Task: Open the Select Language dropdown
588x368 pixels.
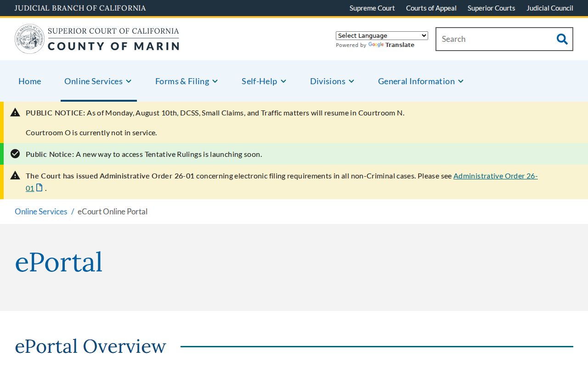Action: tap(382, 35)
